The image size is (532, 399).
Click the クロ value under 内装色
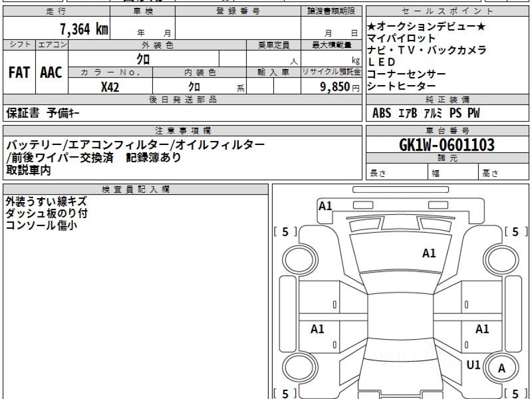194,87
